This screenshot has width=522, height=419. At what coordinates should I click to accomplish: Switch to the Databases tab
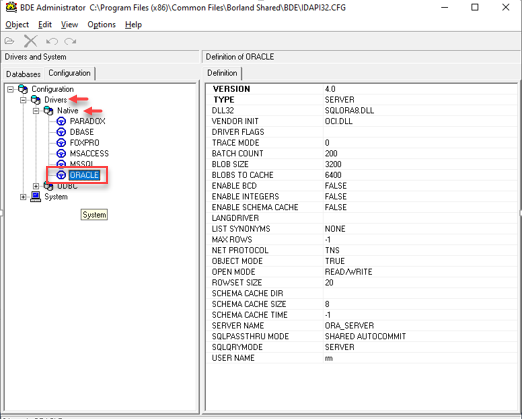point(23,74)
